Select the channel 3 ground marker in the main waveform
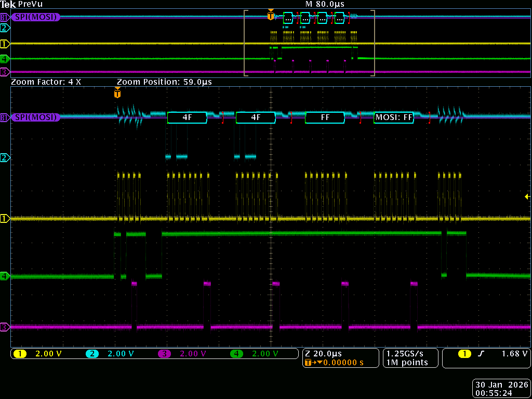This screenshot has width=532, height=399. click(x=5, y=327)
